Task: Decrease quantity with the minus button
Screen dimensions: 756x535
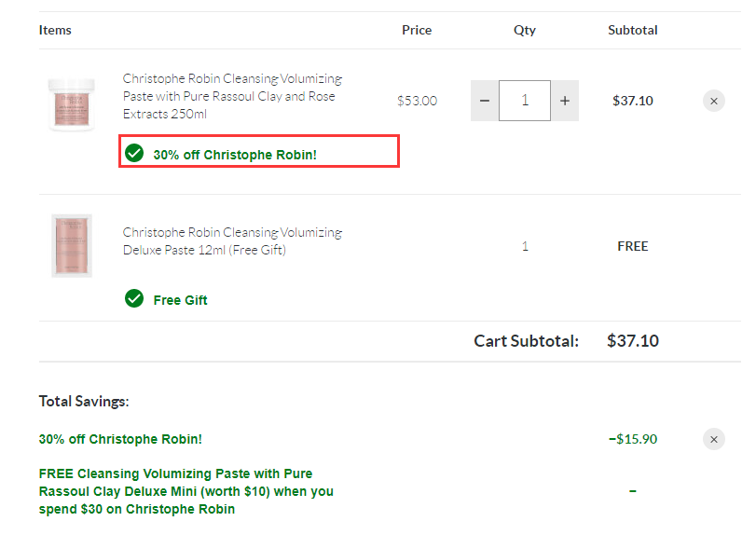Action: (485, 101)
